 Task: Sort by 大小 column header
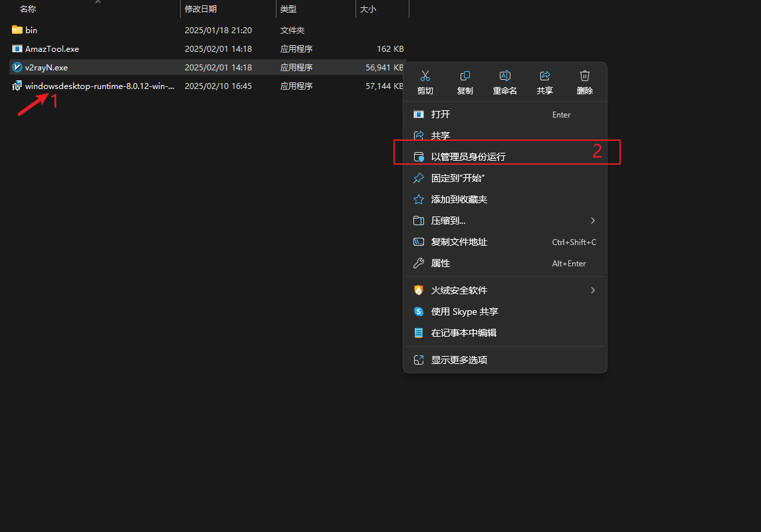(x=368, y=9)
